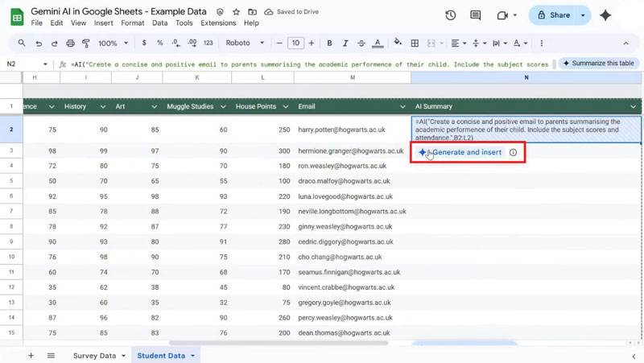Open the 100% zoom dropdown
644x363 pixels.
click(113, 43)
